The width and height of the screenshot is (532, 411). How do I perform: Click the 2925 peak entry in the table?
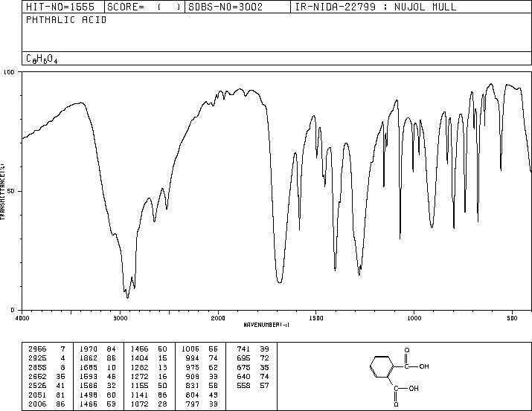click(47, 358)
